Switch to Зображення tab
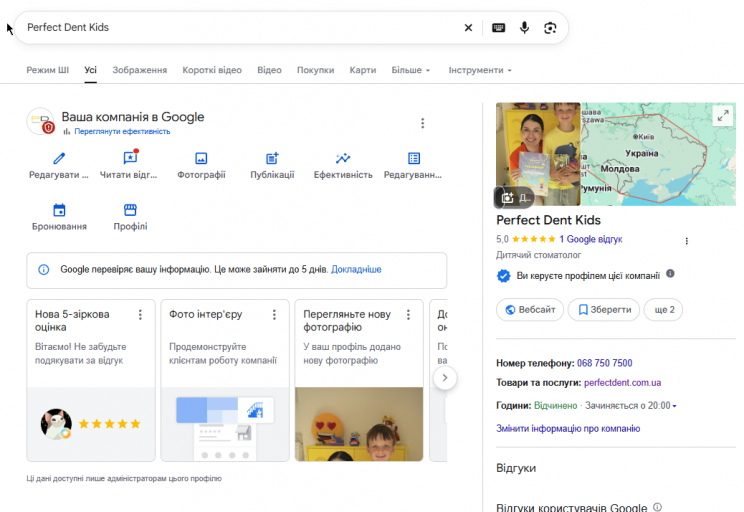This screenshot has height=512, width=744. (140, 70)
